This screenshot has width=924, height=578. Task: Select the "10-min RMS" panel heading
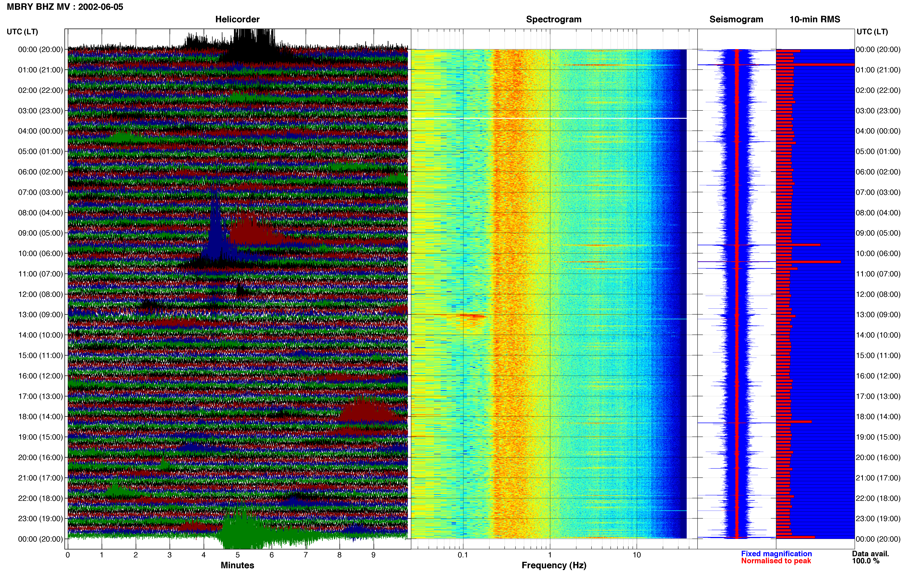coord(815,20)
